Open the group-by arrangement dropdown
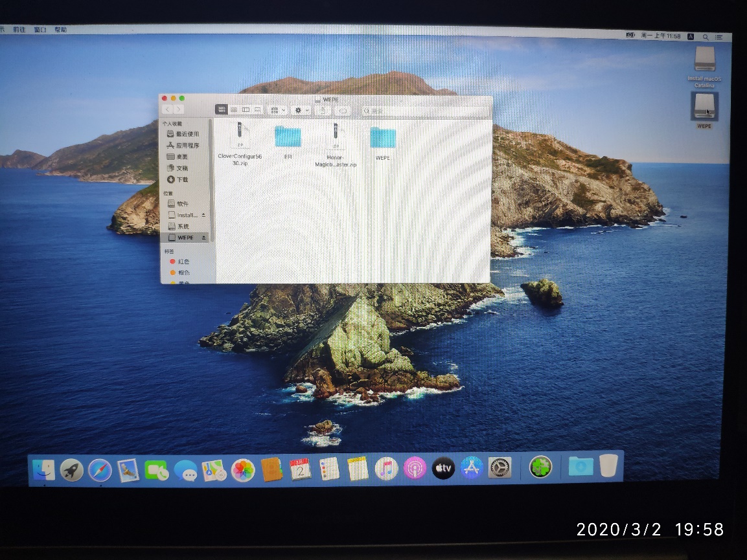The image size is (747, 560). [x=278, y=110]
